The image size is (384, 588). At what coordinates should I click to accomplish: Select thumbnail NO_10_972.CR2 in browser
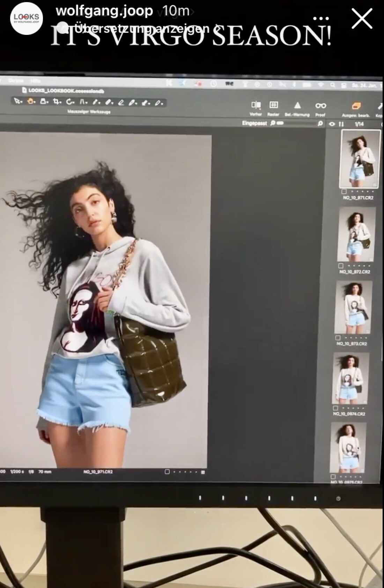pyautogui.click(x=356, y=234)
